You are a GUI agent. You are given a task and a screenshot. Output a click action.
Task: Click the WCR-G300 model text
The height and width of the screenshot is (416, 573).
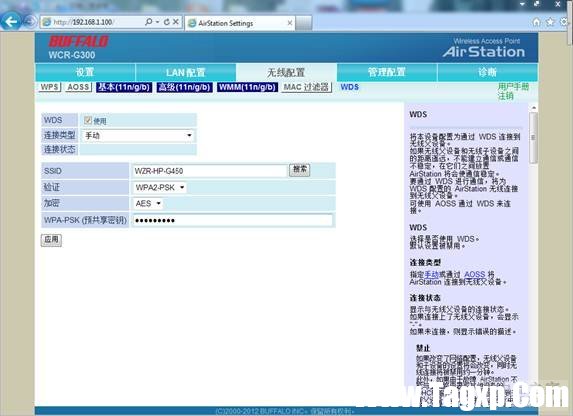(x=72, y=55)
